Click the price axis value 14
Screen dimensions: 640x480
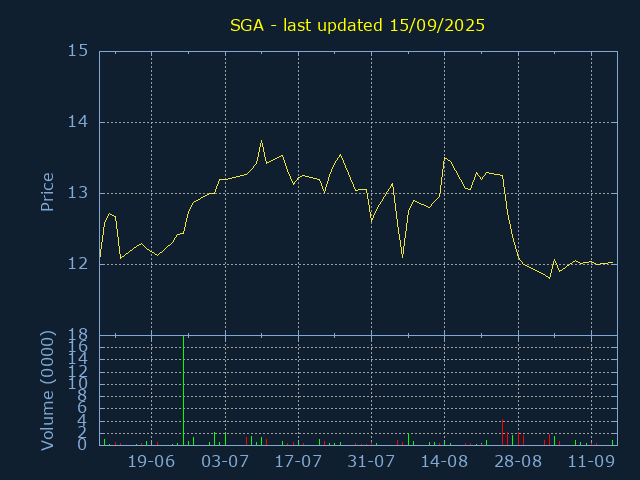[x=78, y=122]
